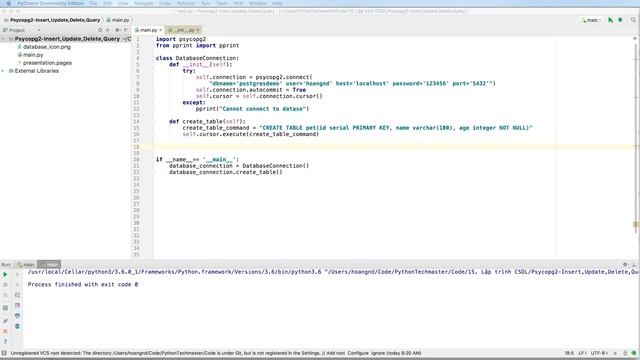Select database_icon.png in project tree
The width and height of the screenshot is (640, 360).
tap(47, 47)
